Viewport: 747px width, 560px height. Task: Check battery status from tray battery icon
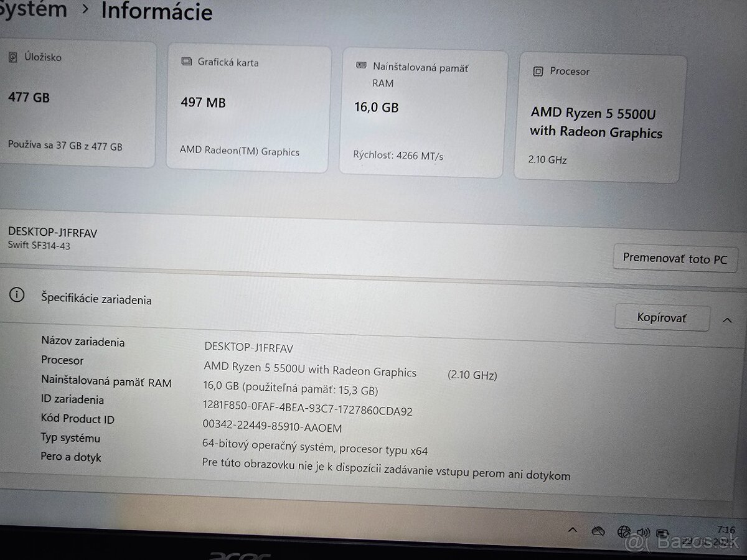(662, 532)
